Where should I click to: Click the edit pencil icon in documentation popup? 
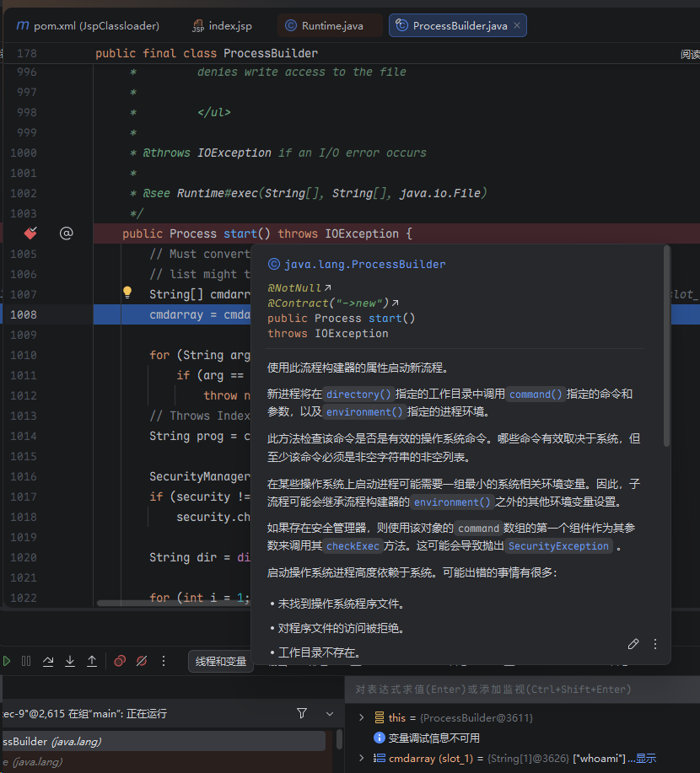click(x=633, y=644)
